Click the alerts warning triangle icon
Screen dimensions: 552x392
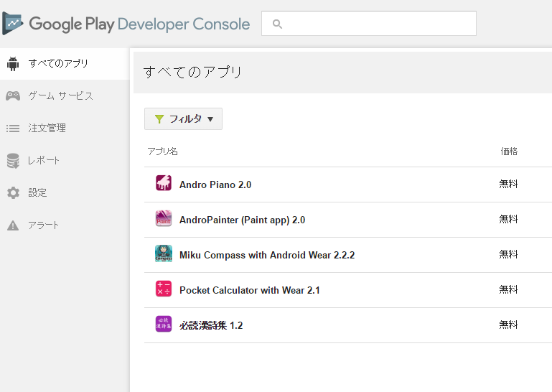13,225
